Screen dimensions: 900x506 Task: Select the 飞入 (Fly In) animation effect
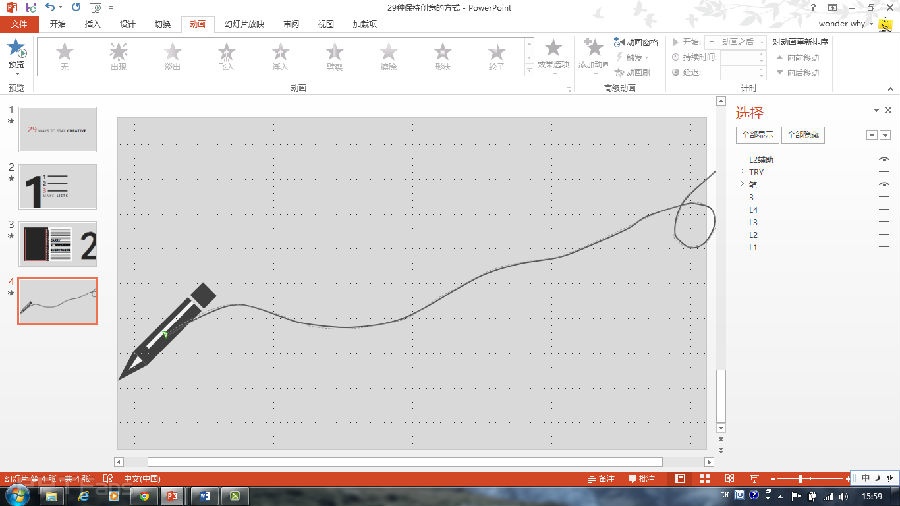[x=227, y=56]
